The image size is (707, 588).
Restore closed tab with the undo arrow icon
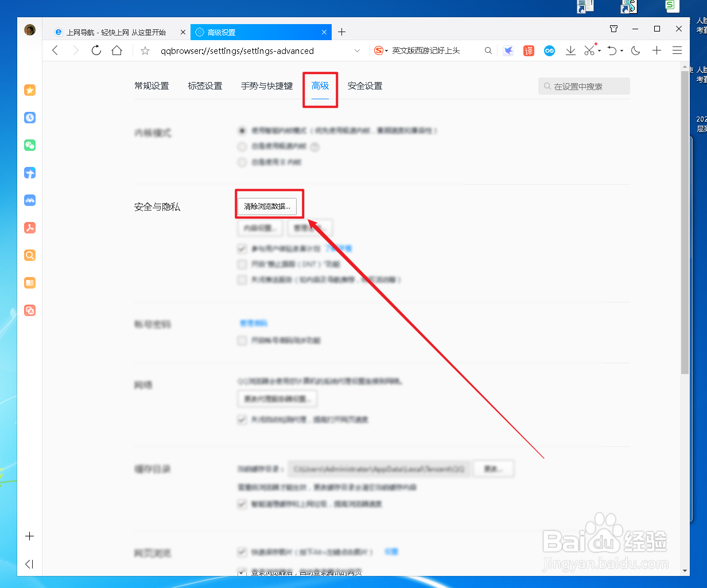(x=612, y=50)
